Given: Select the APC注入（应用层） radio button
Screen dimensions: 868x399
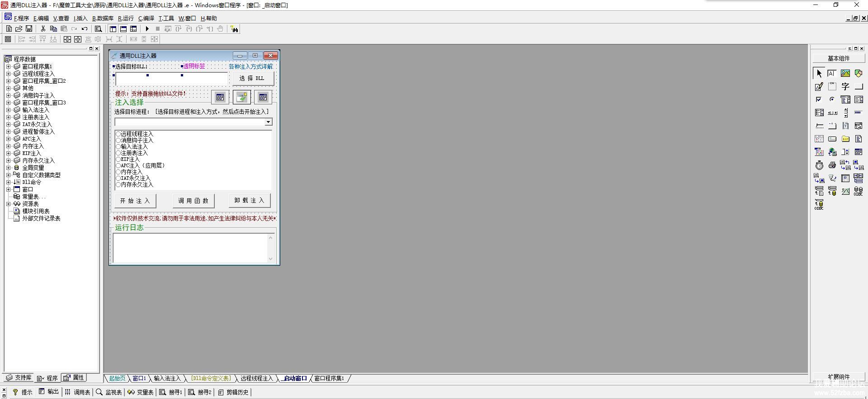Looking at the screenshot, I should click(141, 165).
